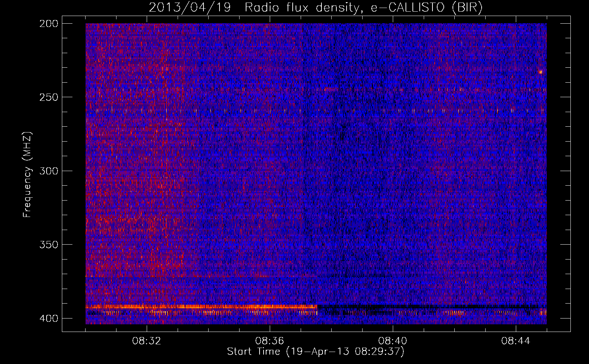
Task: Click the x-axis label 'Start Time (19-Apr-13 08:29:37)'
Action: [316, 352]
